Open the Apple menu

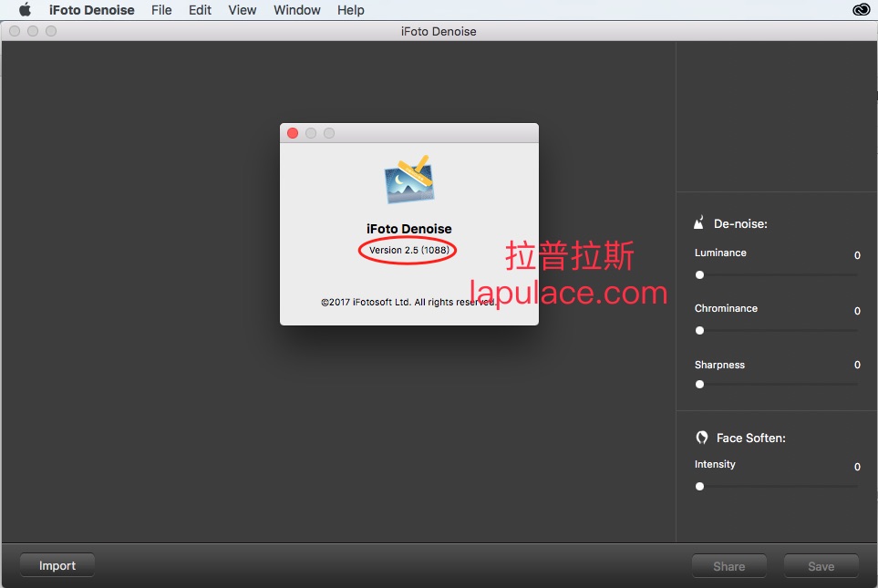point(25,9)
